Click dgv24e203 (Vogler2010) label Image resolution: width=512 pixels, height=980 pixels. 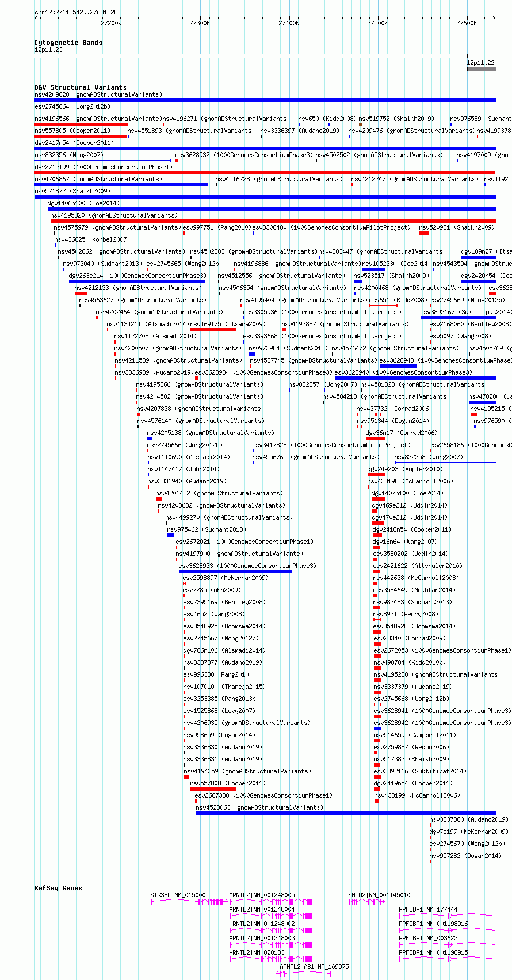[x=406, y=469]
